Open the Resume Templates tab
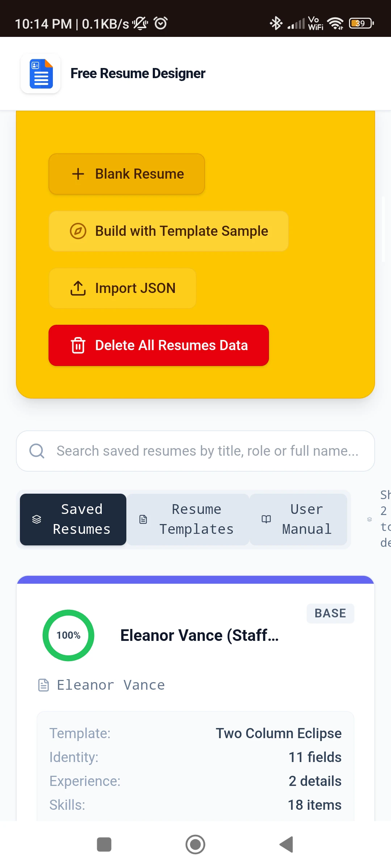391x868 pixels. (188, 519)
